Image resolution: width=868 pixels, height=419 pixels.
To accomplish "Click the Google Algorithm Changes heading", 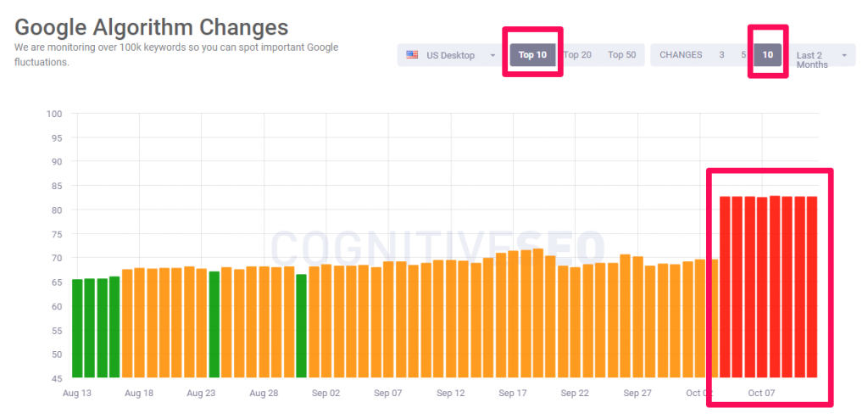I will pos(152,27).
